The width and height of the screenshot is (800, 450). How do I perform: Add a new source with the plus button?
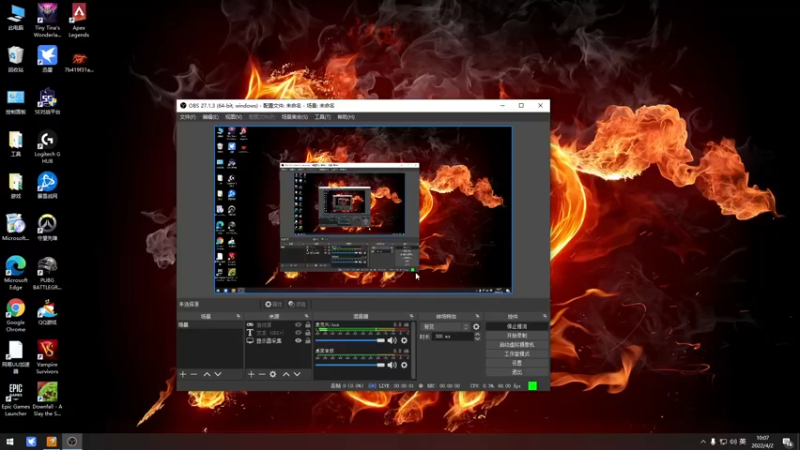(x=251, y=374)
